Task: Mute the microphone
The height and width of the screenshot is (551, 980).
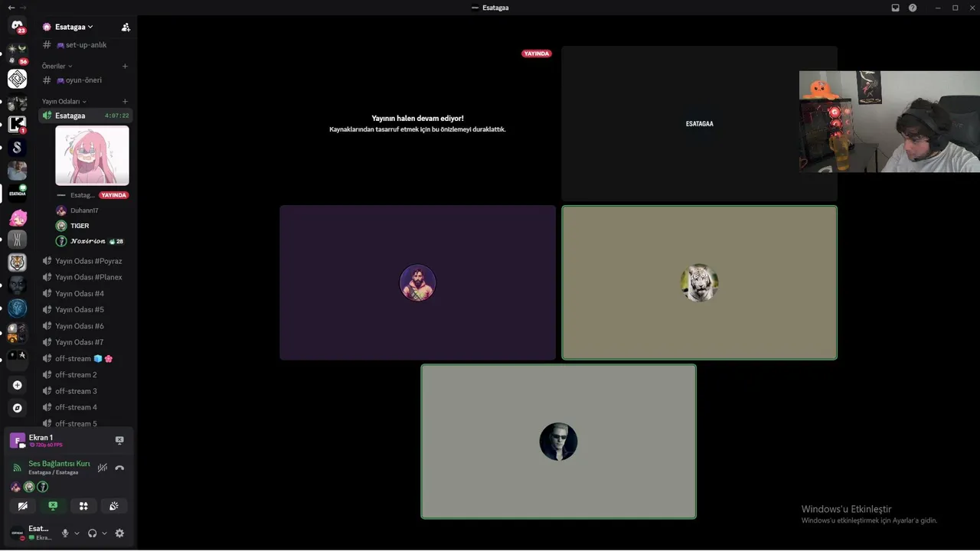Action: pyautogui.click(x=65, y=533)
